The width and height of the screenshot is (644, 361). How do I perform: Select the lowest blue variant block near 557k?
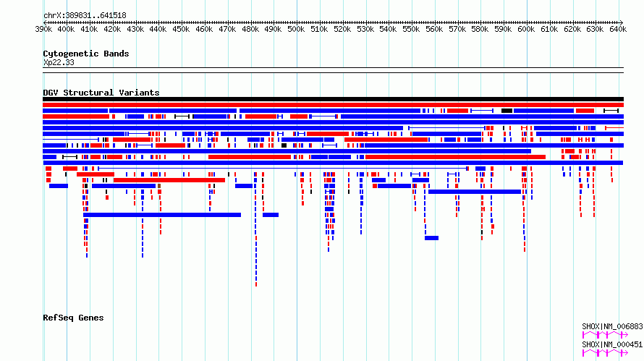coord(432,238)
